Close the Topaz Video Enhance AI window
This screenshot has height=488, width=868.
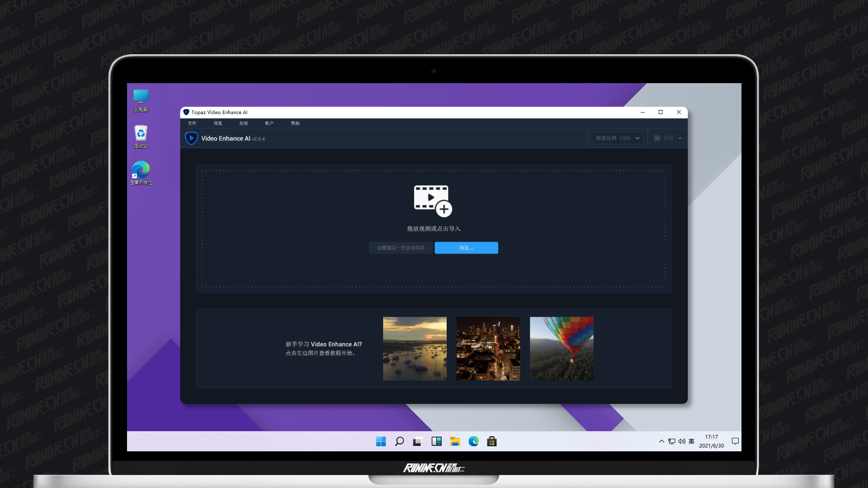pos(678,112)
